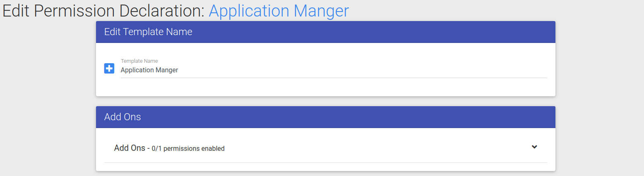Viewport: 644px width, 176px height.
Task: Place cursor in the Application Manger input text
Action: click(x=149, y=70)
